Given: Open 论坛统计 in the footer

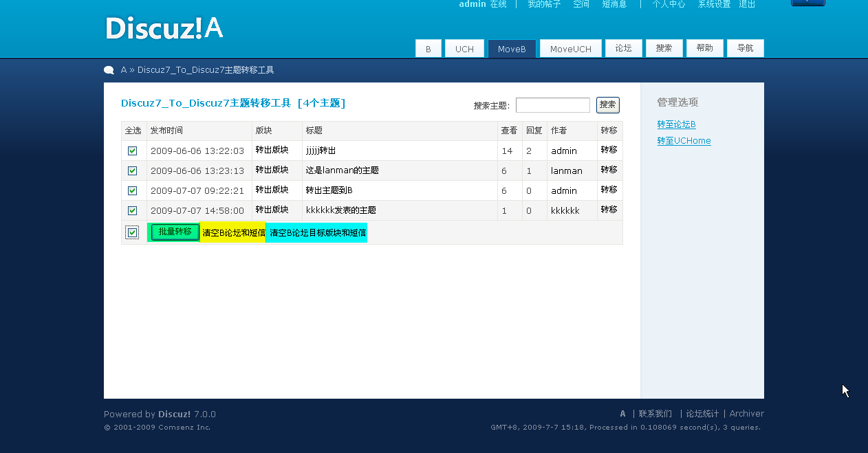Looking at the screenshot, I should click(702, 414).
